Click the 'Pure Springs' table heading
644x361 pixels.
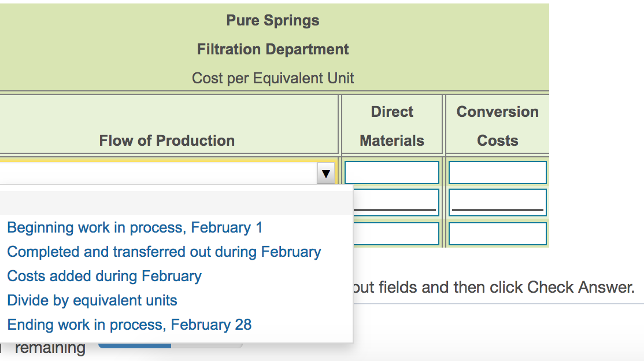(273, 20)
